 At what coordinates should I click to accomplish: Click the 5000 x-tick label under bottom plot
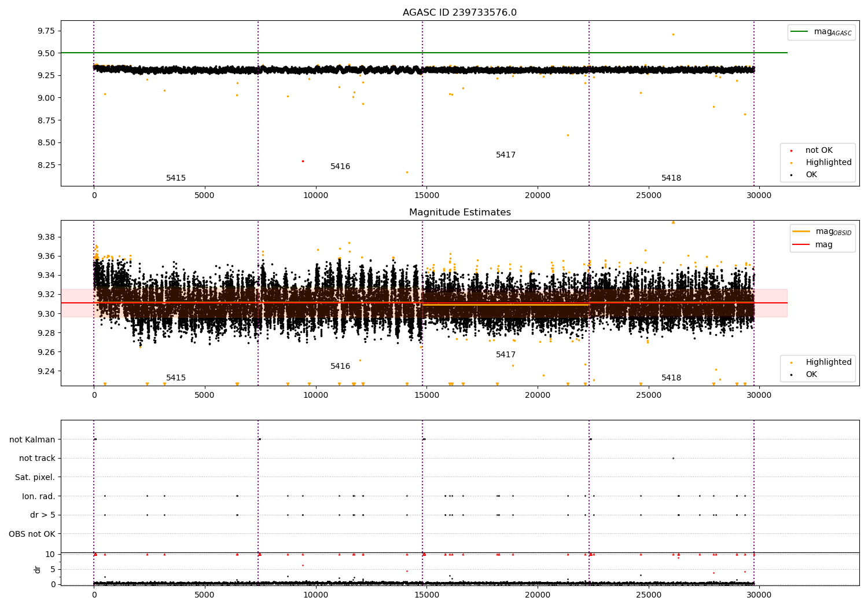point(204,595)
